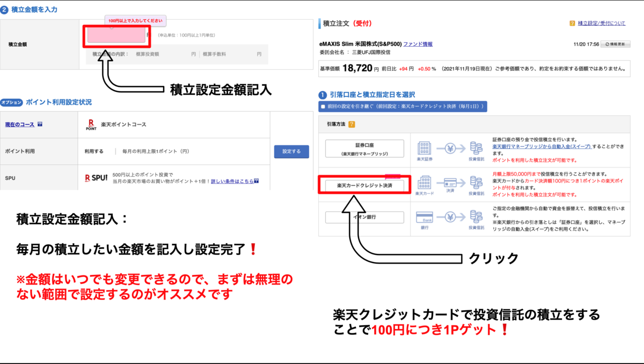This screenshot has width=644, height=364.
Task: Click the 積立金額を入力 section heading
Action: (x=34, y=10)
